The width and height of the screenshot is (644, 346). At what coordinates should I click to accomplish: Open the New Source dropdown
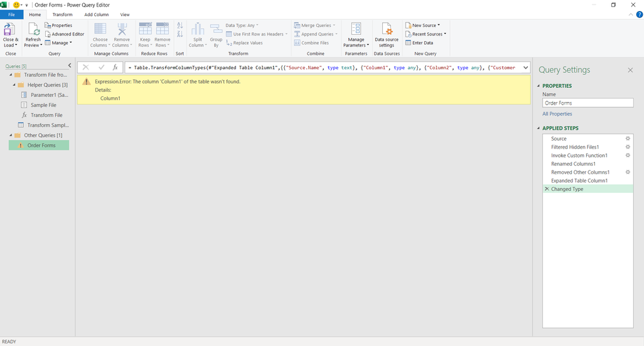pyautogui.click(x=423, y=26)
